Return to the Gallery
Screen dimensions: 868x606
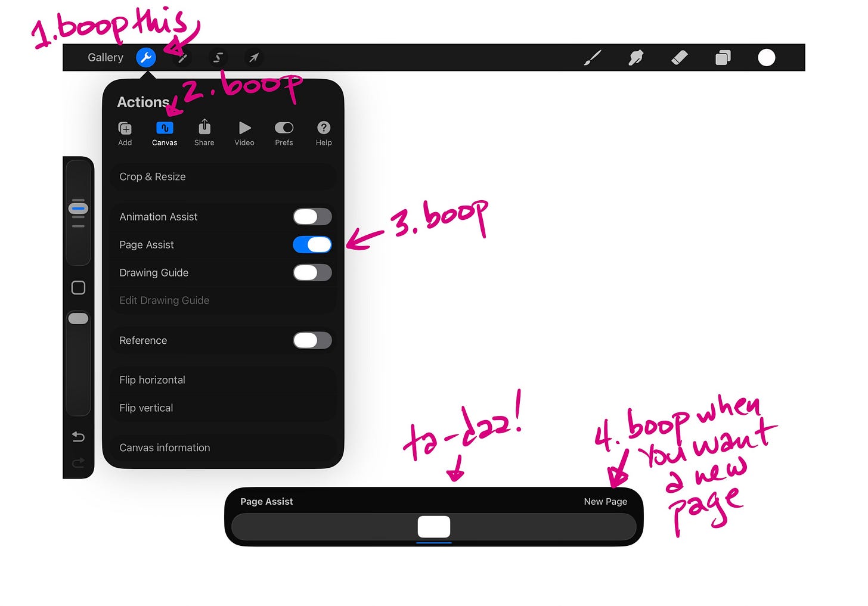106,58
